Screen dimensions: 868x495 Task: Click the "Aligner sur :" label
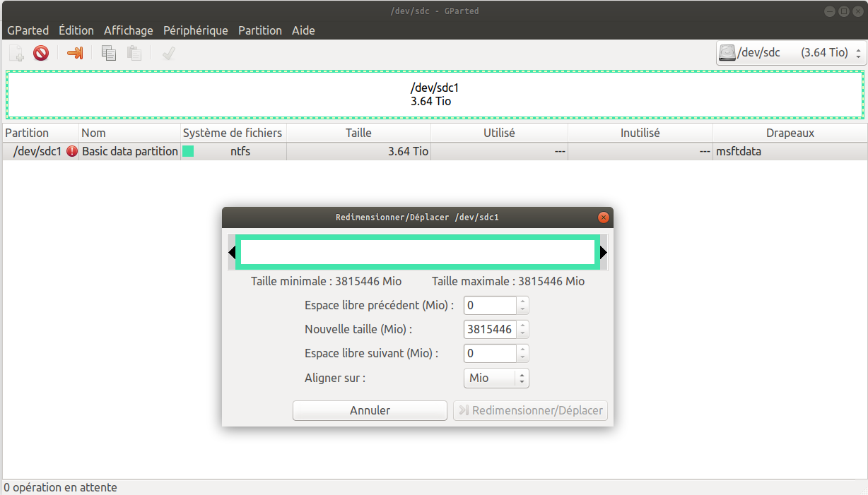335,378
